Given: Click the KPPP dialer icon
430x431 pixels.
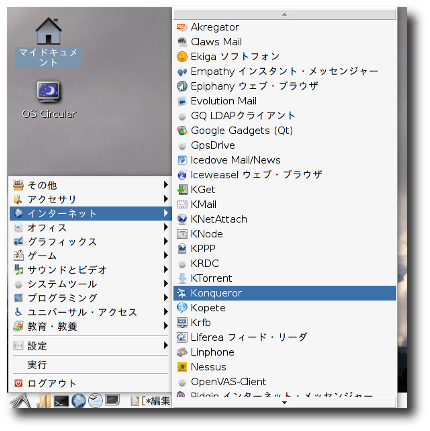Looking at the screenshot, I should [182, 249].
